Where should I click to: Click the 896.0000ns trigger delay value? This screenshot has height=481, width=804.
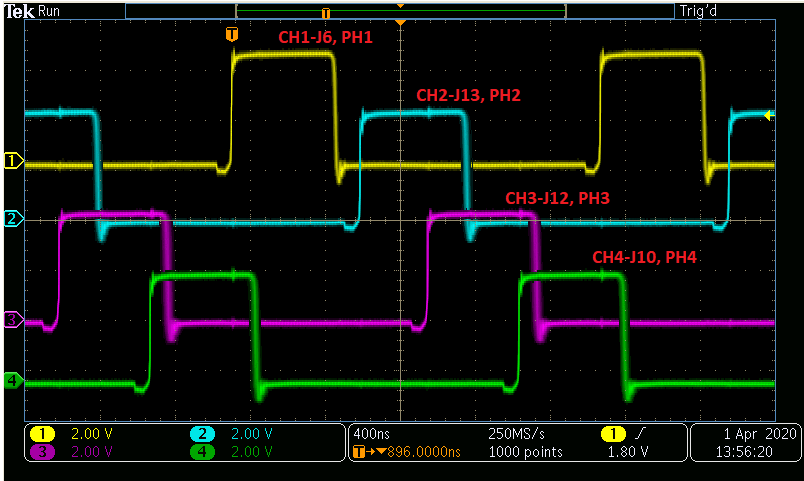click(424, 452)
